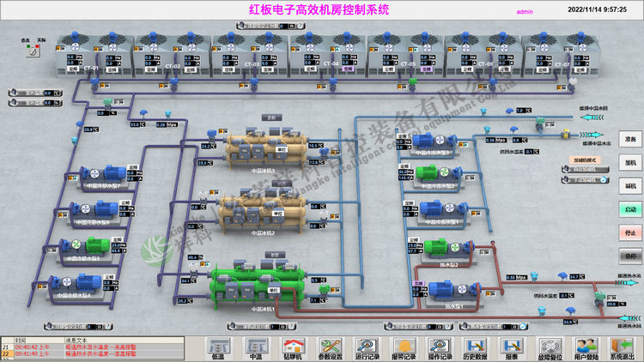The image size is (644, 362).
Task: Open the 运行记录 run records
Action: pos(367,348)
